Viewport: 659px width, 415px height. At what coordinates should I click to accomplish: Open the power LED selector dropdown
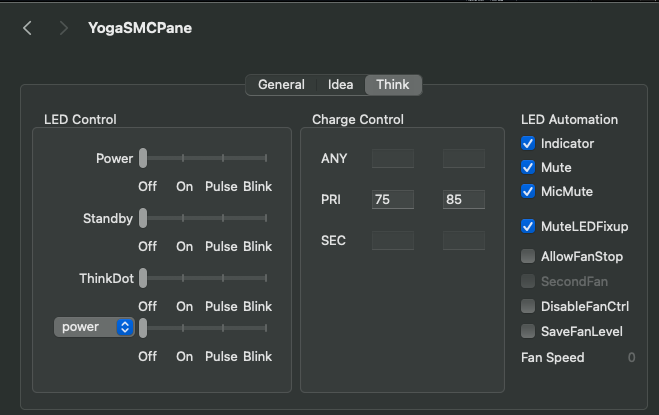[94, 327]
